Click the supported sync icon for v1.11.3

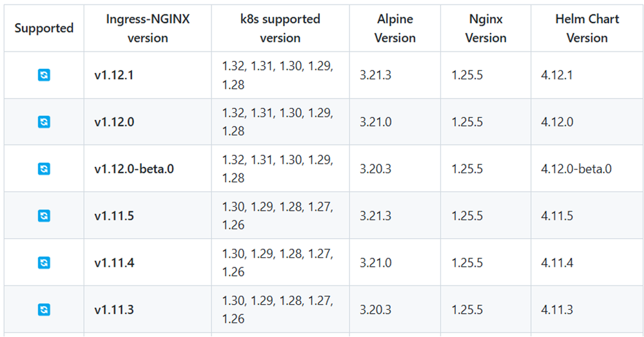[x=44, y=310]
